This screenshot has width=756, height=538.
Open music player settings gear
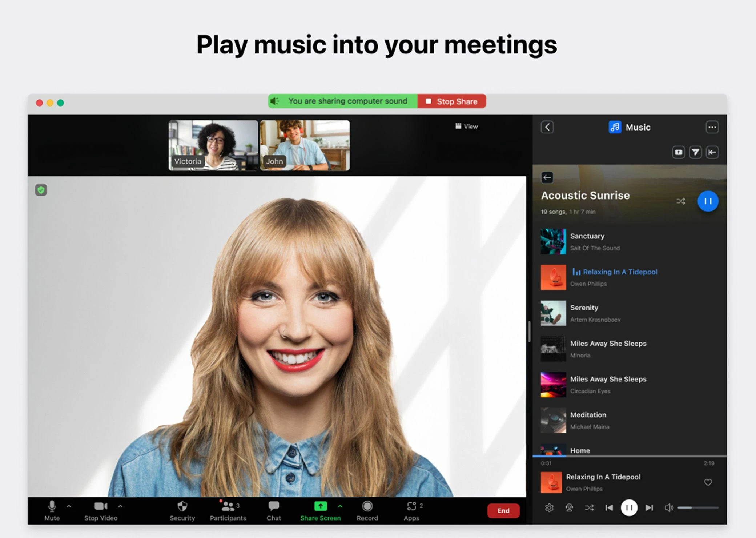tap(549, 507)
